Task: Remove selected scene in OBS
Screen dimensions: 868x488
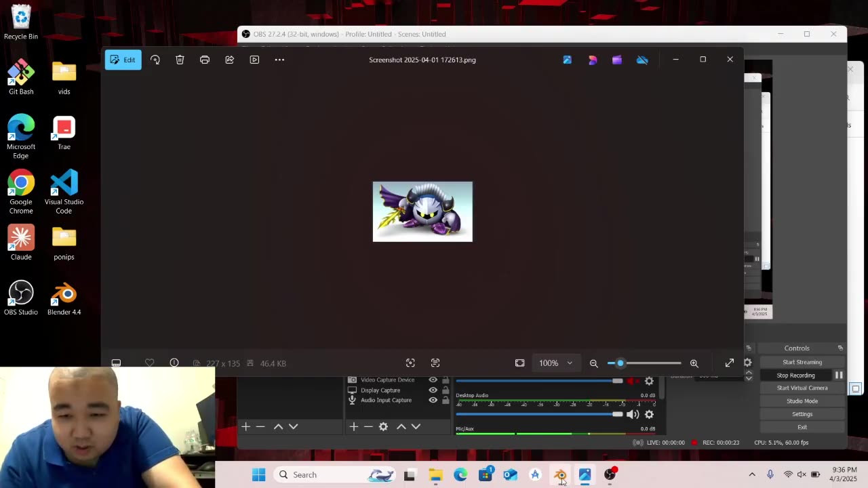Action: [x=260, y=426]
